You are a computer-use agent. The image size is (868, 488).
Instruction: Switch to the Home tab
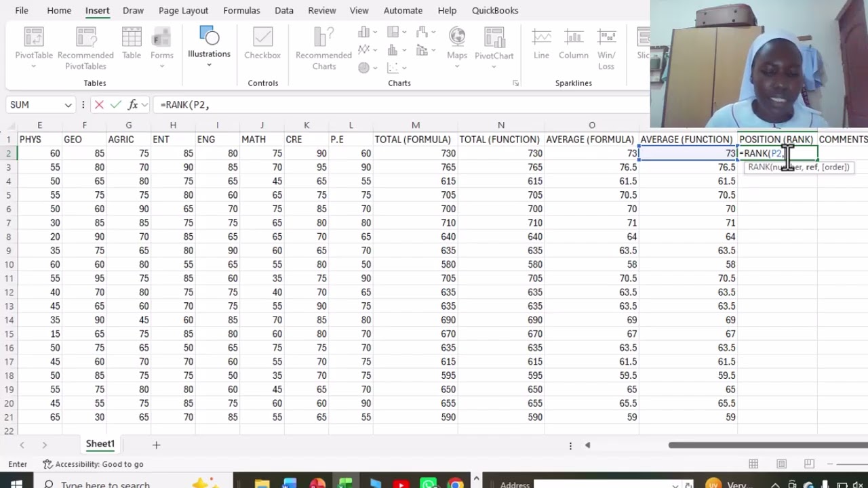[59, 10]
